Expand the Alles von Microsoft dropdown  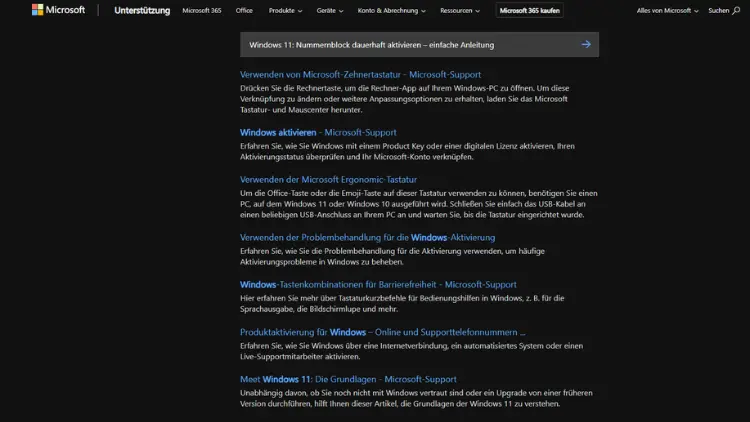click(x=668, y=11)
